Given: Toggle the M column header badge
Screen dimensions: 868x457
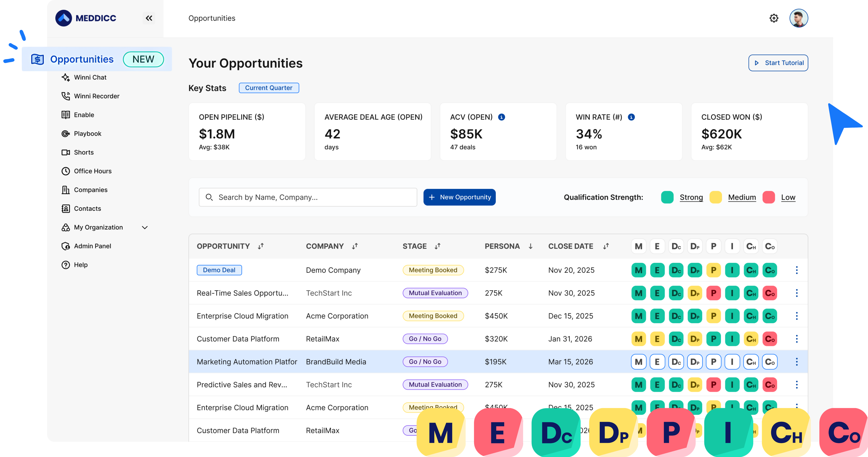Looking at the screenshot, I should (x=638, y=246).
